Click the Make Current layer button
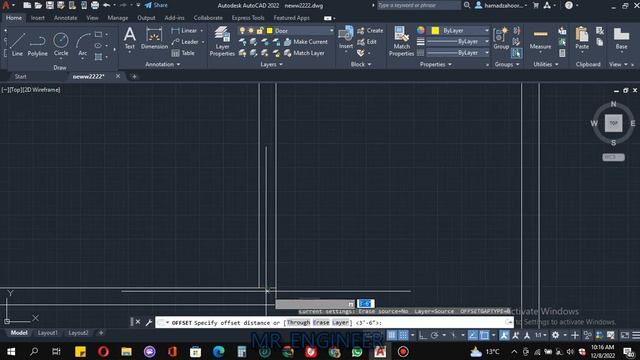640x360 pixels. [306, 42]
